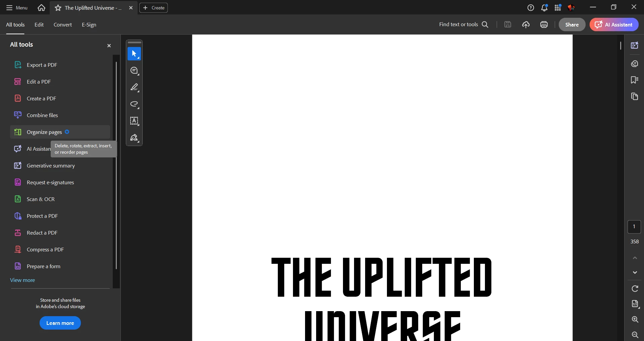Print the document
The image size is (644, 341).
click(544, 25)
